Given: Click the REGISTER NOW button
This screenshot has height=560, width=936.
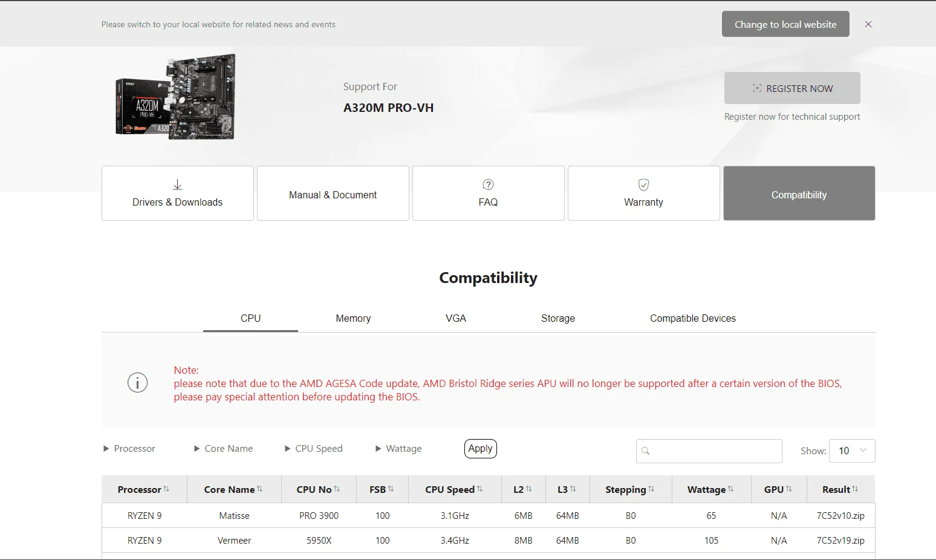Looking at the screenshot, I should 792,88.
